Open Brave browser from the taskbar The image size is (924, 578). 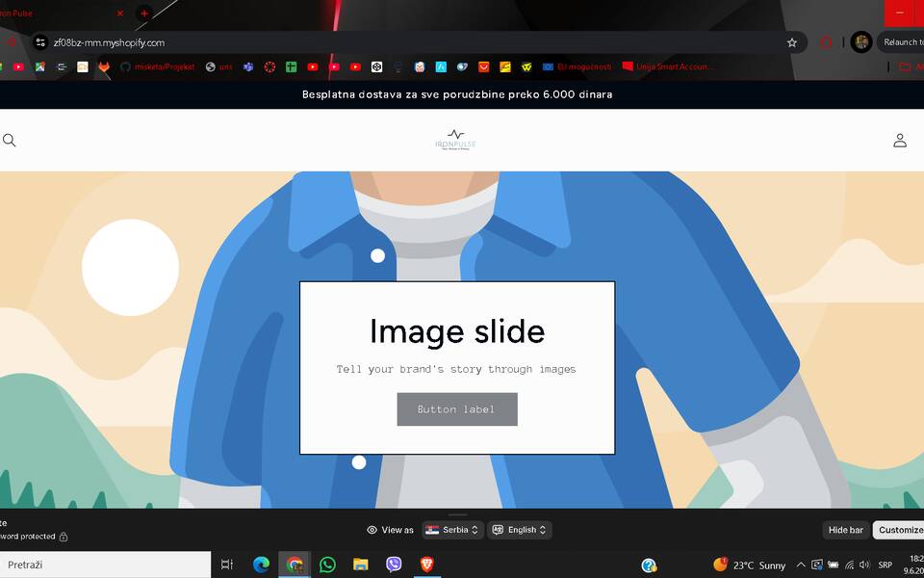tap(426, 565)
